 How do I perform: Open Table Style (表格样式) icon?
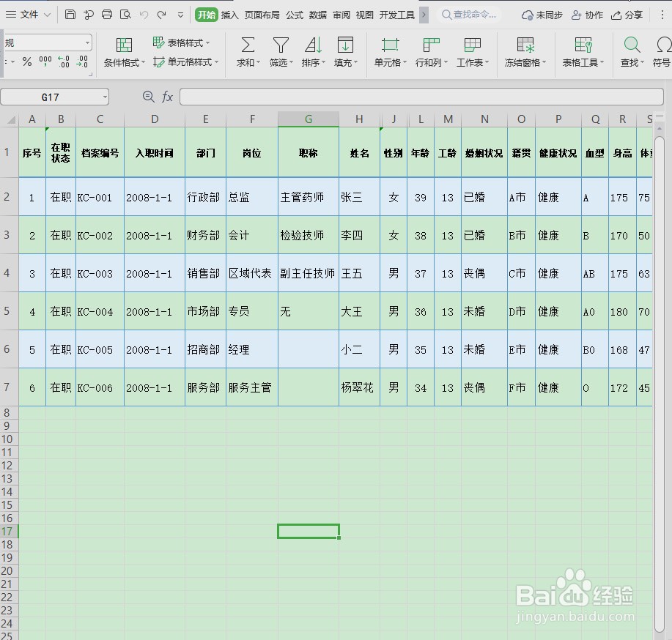tap(158, 42)
